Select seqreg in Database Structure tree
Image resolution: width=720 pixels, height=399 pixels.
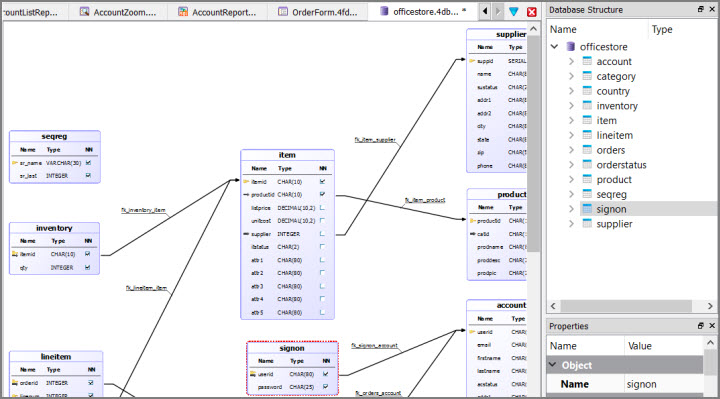[x=611, y=194]
